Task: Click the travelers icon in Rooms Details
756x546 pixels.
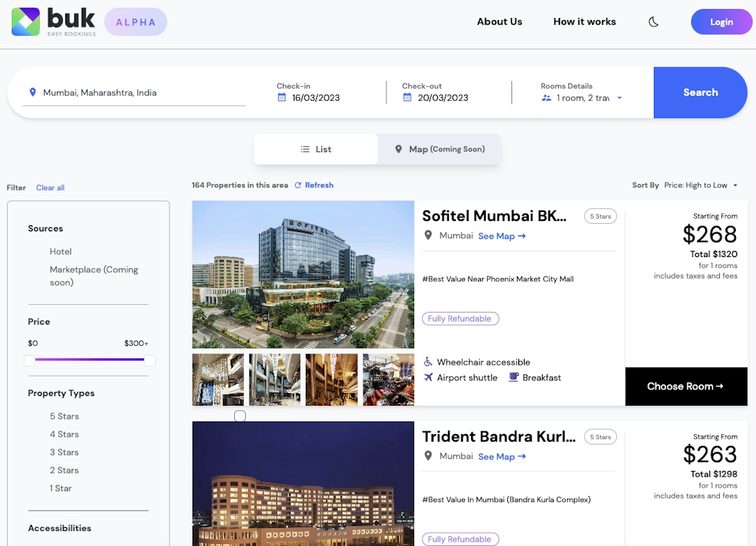Action: 546,98
